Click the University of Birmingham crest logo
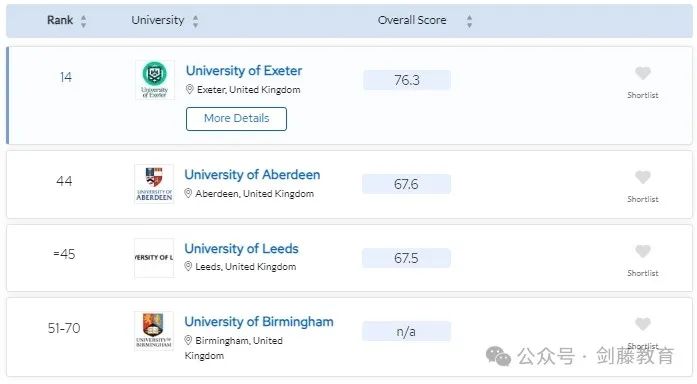 [154, 331]
